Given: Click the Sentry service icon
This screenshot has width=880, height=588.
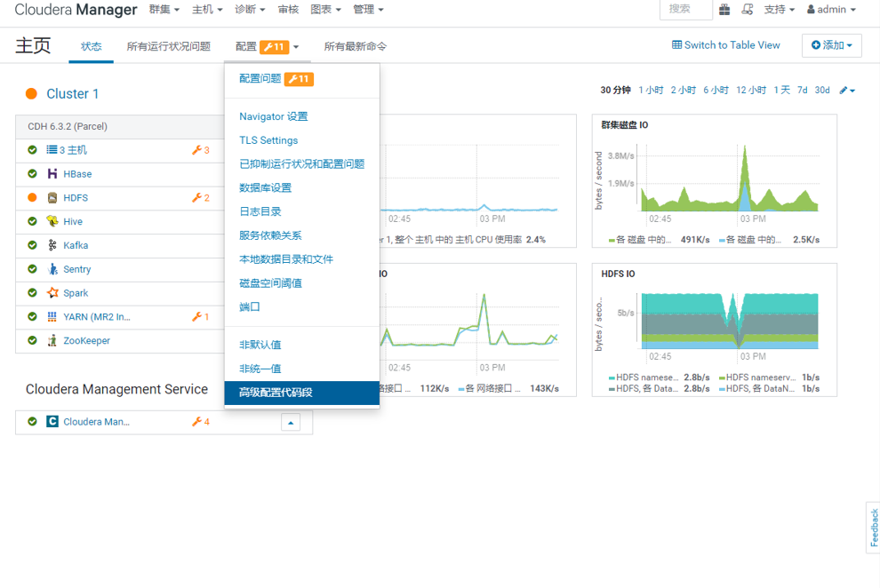Looking at the screenshot, I should [52, 269].
